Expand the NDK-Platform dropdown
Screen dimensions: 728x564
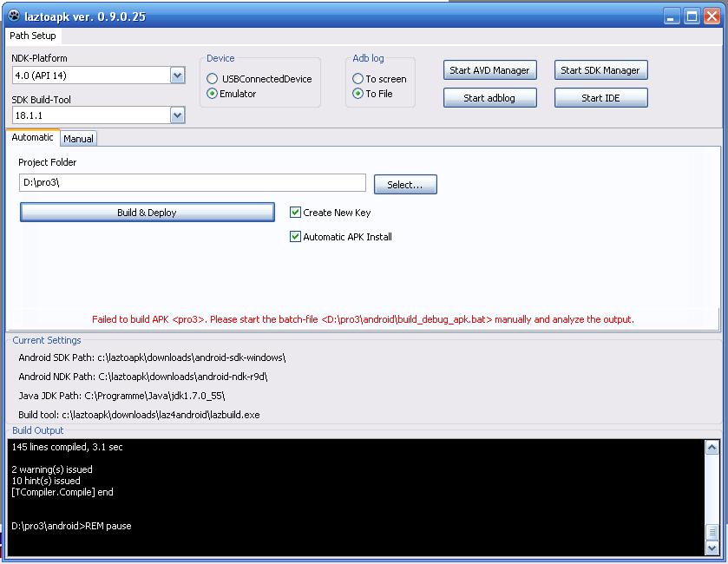(x=177, y=75)
